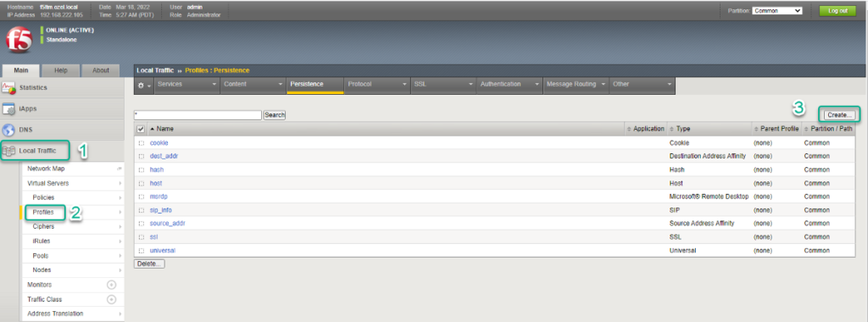Open the Local Traffic section icon
868x322 pixels.
(x=8, y=151)
